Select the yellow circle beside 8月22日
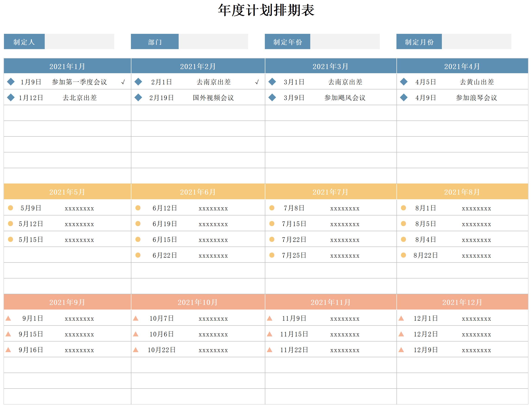The height and width of the screenshot is (408, 532). tap(404, 255)
